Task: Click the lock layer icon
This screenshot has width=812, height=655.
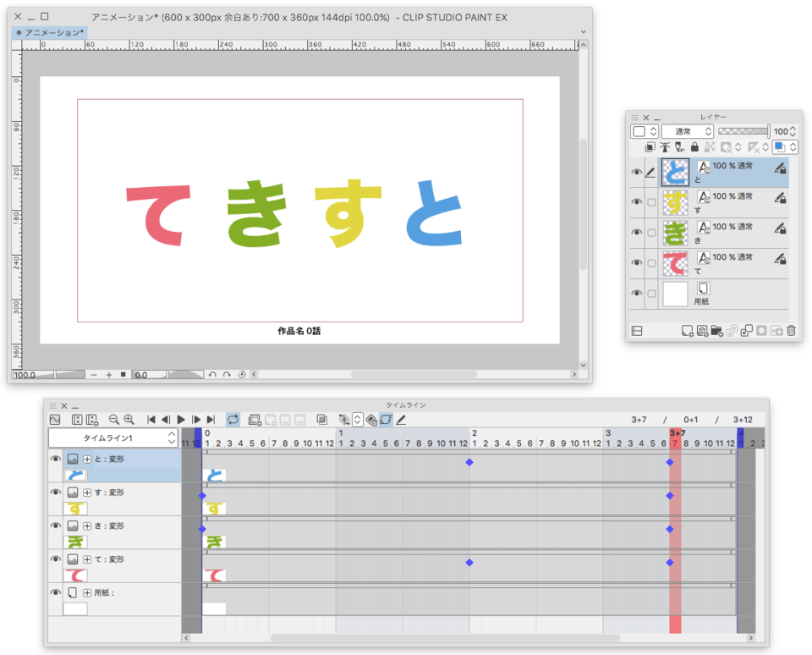Action: tap(694, 147)
